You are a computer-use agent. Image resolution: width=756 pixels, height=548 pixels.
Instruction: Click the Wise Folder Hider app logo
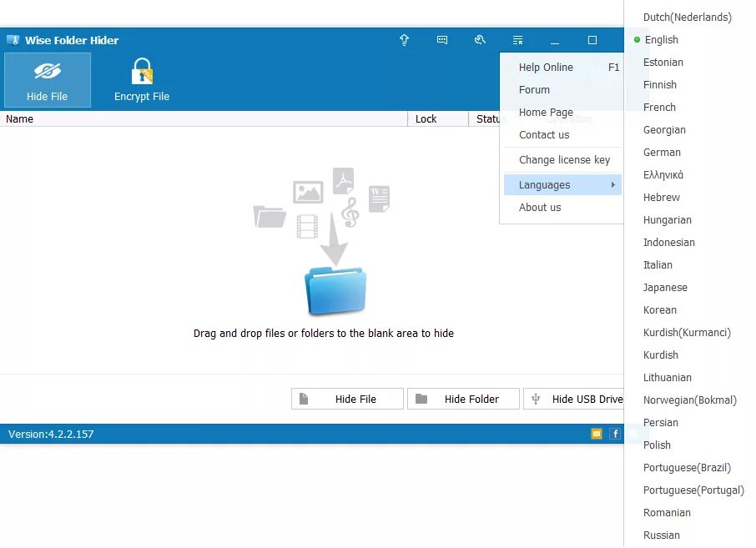(x=13, y=40)
